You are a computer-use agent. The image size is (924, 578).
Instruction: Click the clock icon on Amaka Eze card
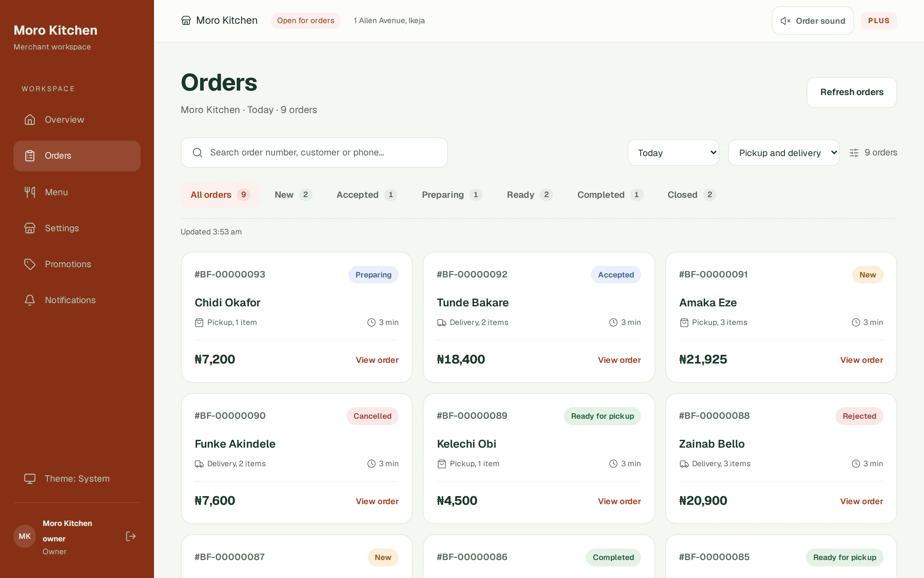pos(856,322)
